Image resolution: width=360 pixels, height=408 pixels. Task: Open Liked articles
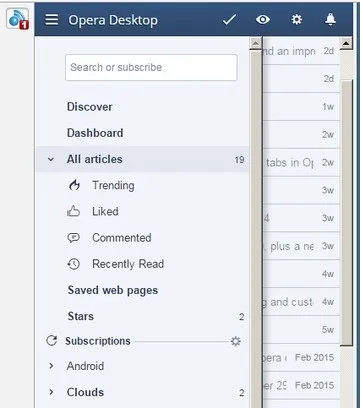pos(105,212)
